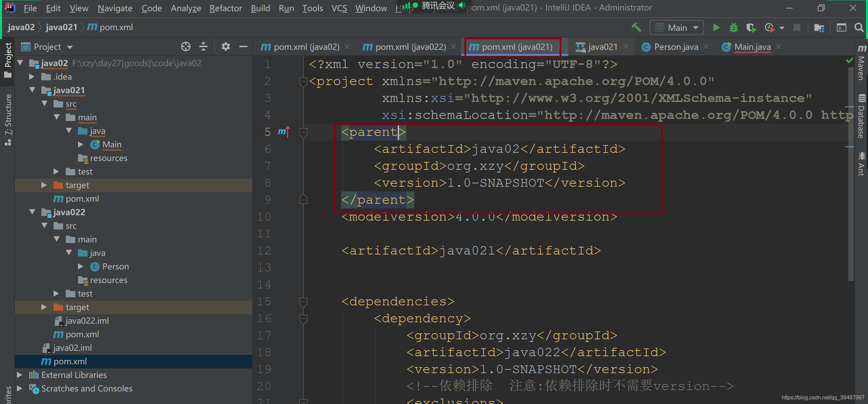Toggle the Database side panel

coord(861,117)
